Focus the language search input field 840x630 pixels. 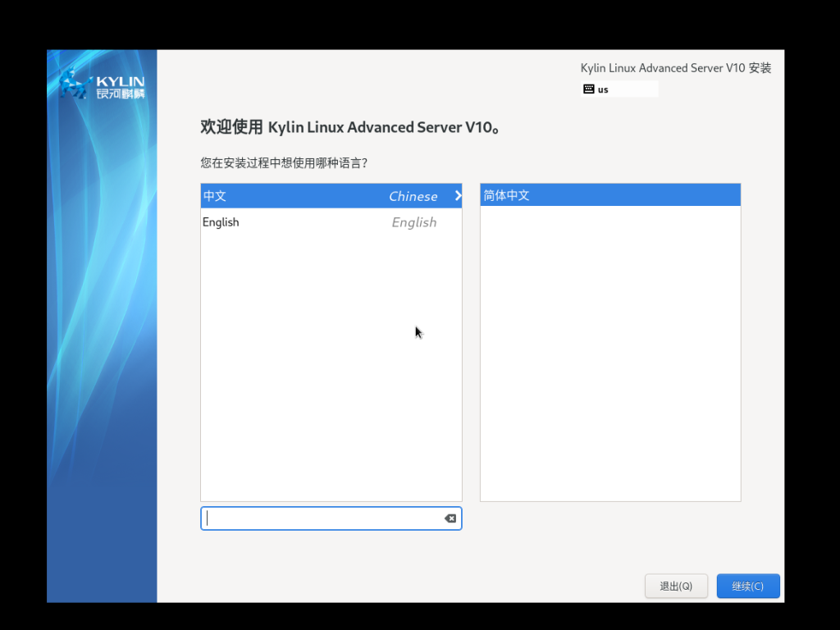click(331, 518)
